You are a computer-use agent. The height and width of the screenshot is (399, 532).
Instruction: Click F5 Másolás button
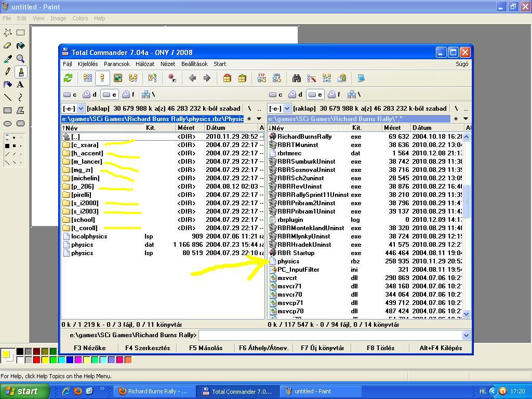coord(206,348)
